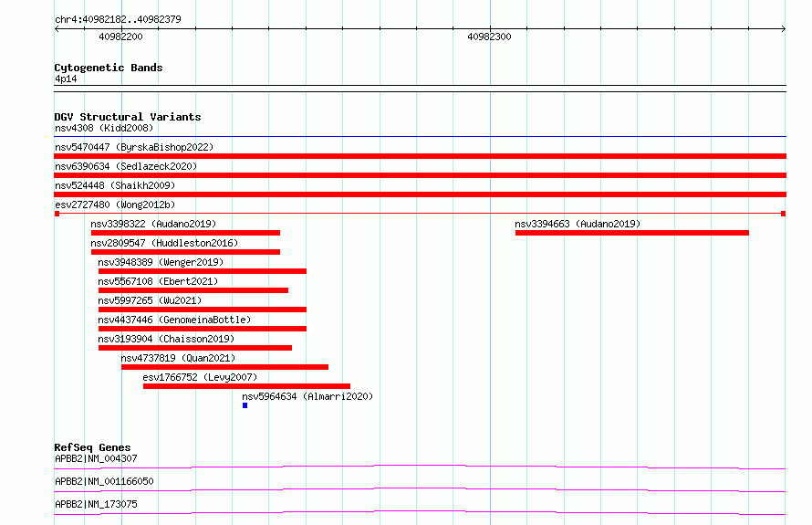Click the nsv5567108 red variant bar

[193, 290]
